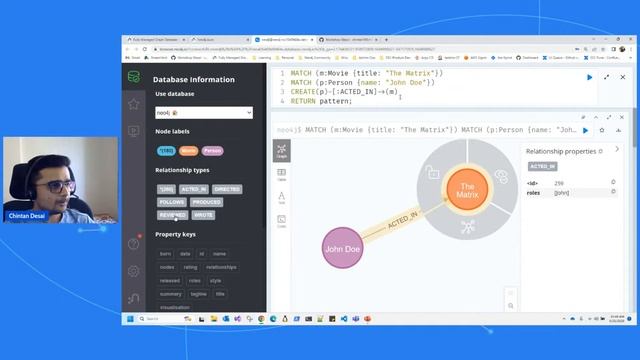
Task: Open Chrome from the Windows taskbar
Action: click(261, 319)
